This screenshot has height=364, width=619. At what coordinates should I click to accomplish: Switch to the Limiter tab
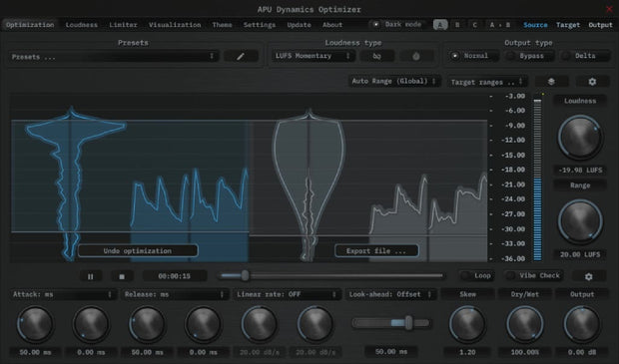tap(123, 25)
